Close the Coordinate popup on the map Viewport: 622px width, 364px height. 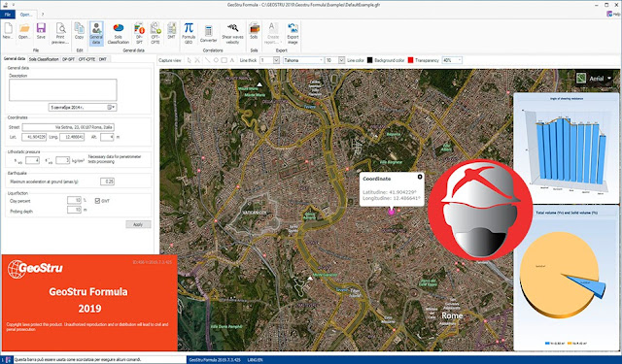[x=420, y=177]
